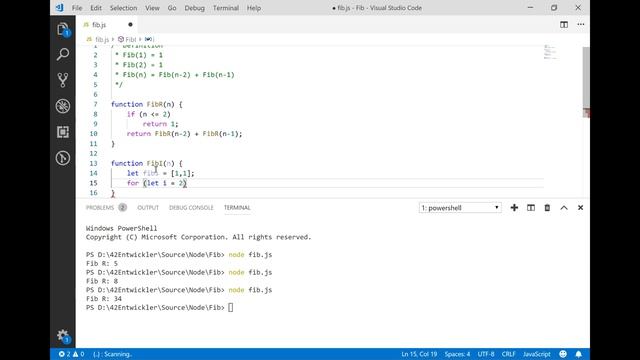Click 'Windows PowerShell' terminal header text
640x360 pixels.
tap(121, 228)
